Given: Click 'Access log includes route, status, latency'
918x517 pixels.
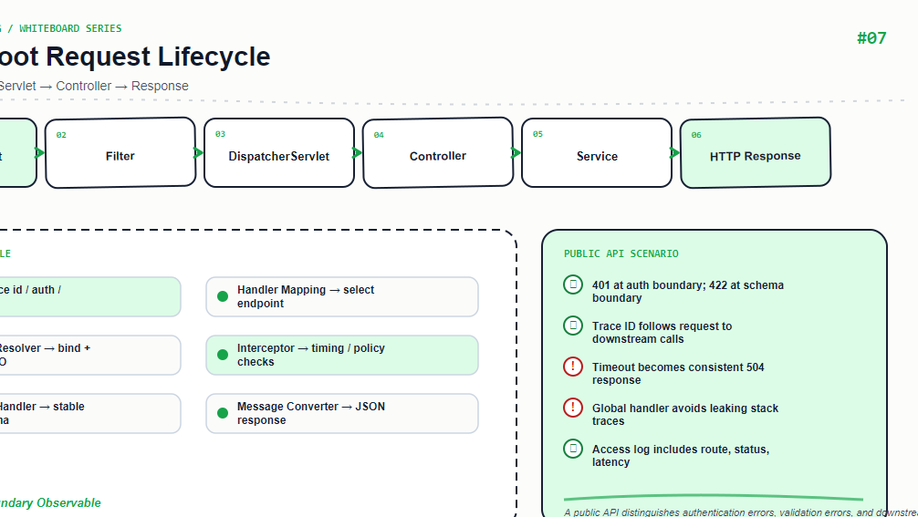Looking at the screenshot, I should tap(680, 456).
